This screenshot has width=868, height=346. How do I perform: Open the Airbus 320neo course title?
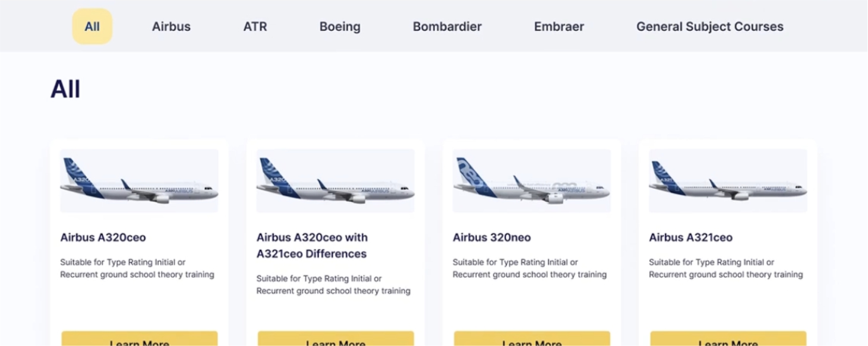pos(491,237)
